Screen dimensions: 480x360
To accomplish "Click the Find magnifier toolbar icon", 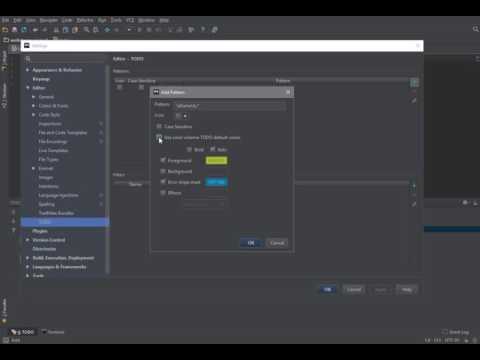I will (87, 30).
